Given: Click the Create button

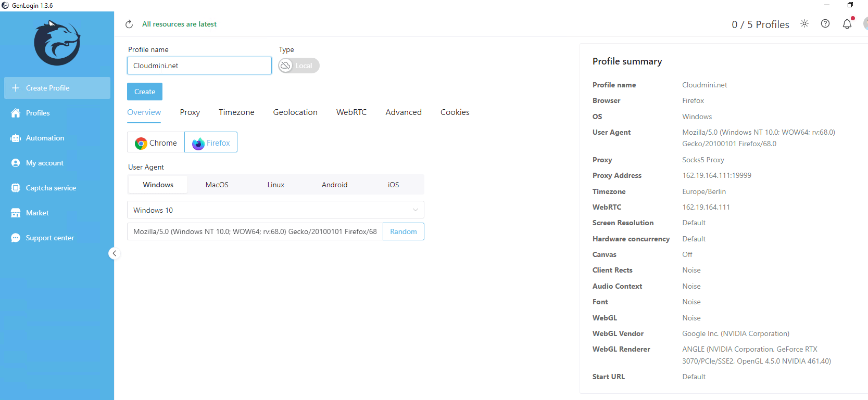Looking at the screenshot, I should tap(145, 92).
